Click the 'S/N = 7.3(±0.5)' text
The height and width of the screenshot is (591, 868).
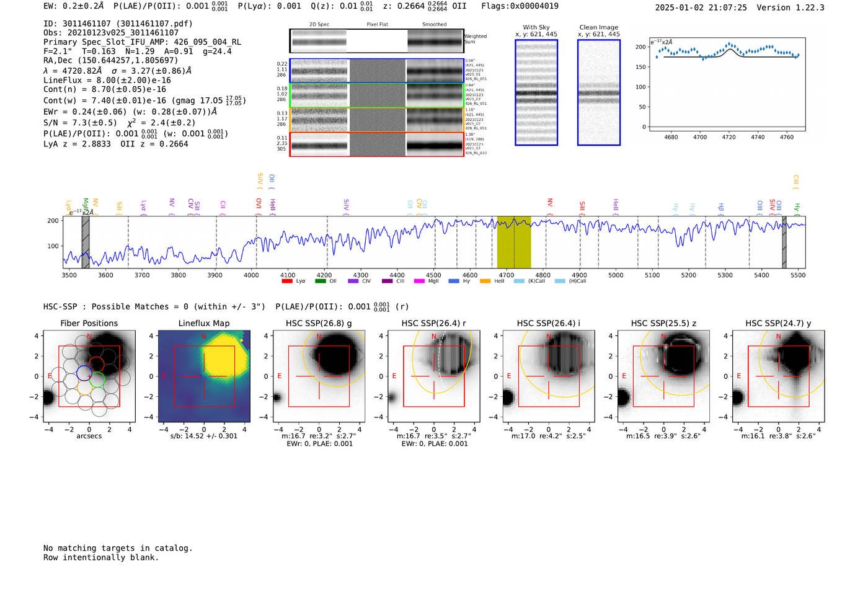(80, 123)
